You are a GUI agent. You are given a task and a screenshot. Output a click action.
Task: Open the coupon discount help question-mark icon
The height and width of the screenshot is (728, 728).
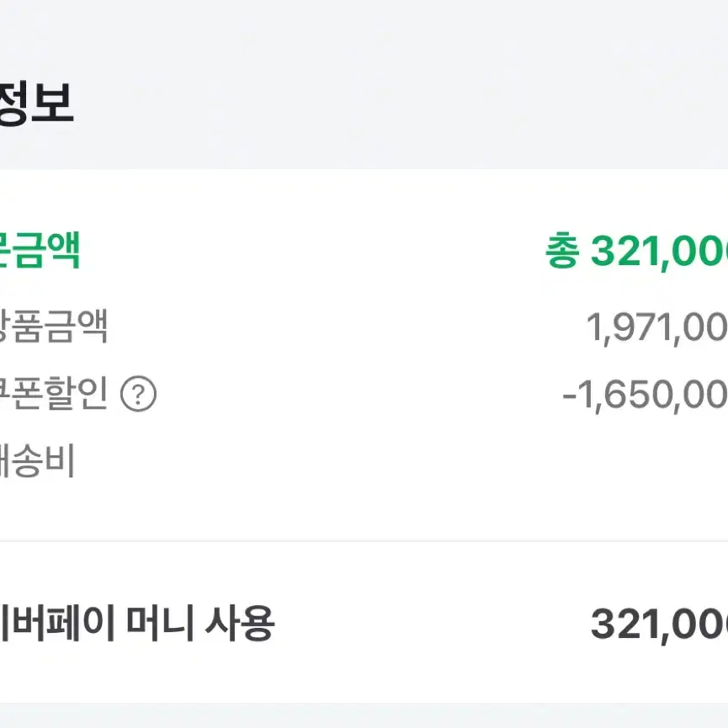[138, 394]
